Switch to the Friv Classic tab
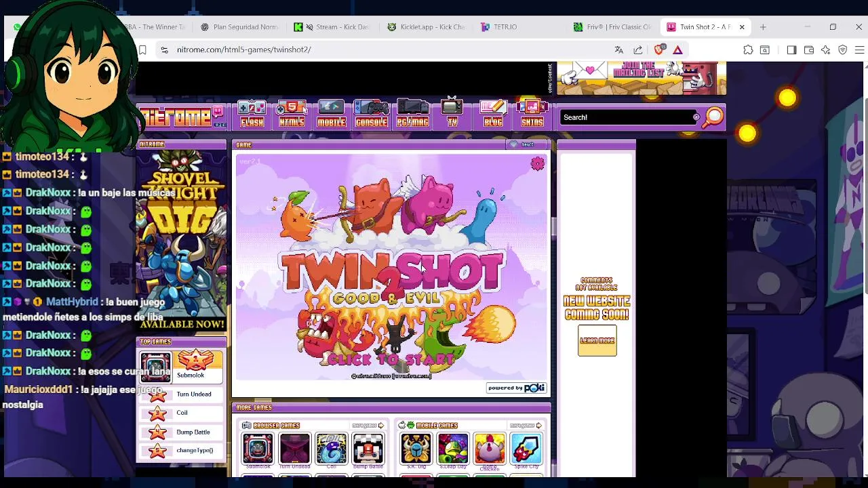This screenshot has width=868, height=488. (x=612, y=27)
